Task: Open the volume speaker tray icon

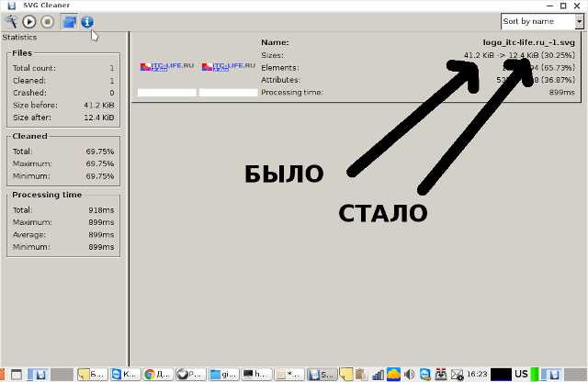Action: [409, 374]
